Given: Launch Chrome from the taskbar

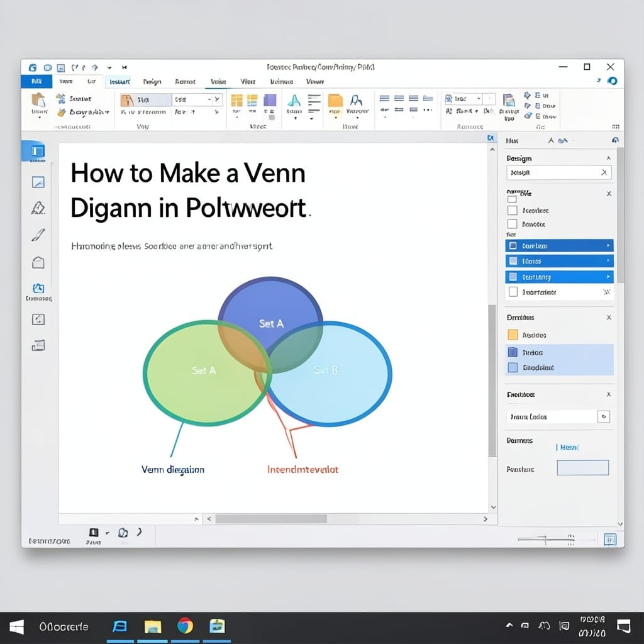Looking at the screenshot, I should click(x=186, y=626).
